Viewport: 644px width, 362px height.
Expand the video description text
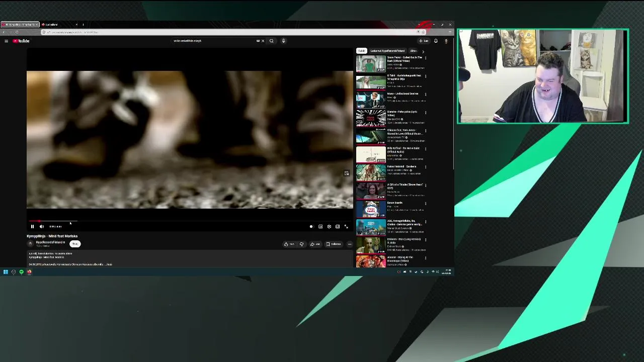[x=109, y=264]
